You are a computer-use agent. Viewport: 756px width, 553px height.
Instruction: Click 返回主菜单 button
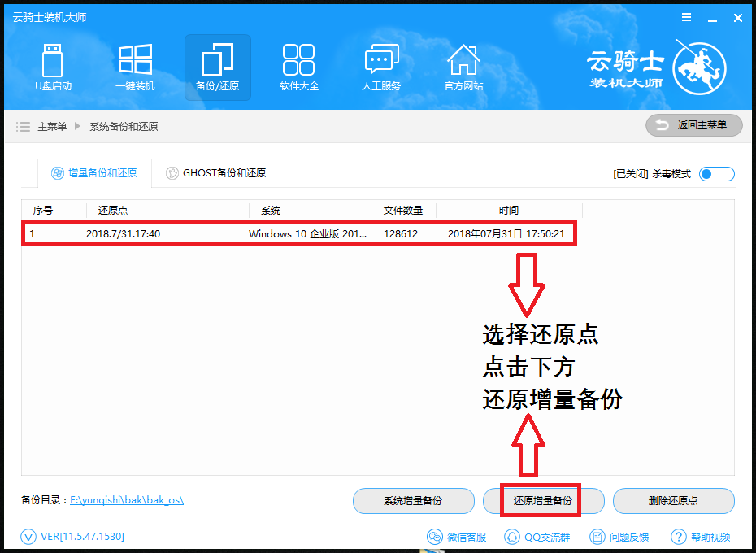click(693, 125)
